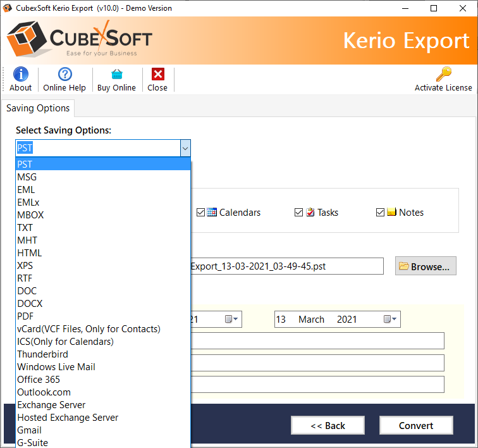This screenshot has height=448, width=478.
Task: Pick Hosted Exchange Server option
Action: [103, 418]
